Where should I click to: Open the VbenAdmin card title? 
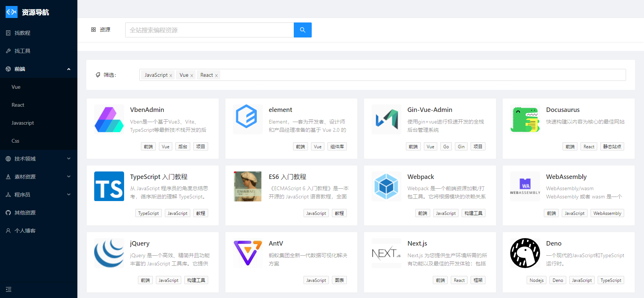click(147, 110)
